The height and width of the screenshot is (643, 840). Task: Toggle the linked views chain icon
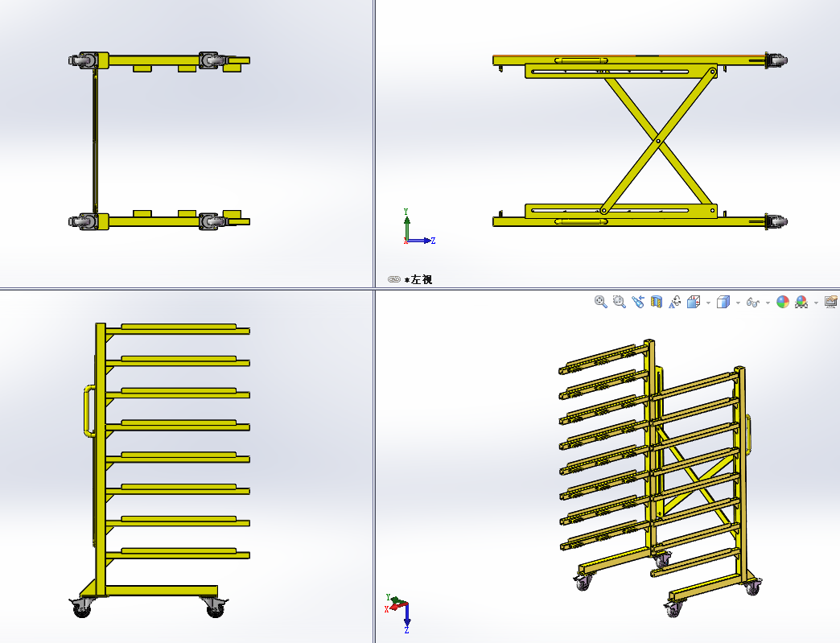pos(393,279)
